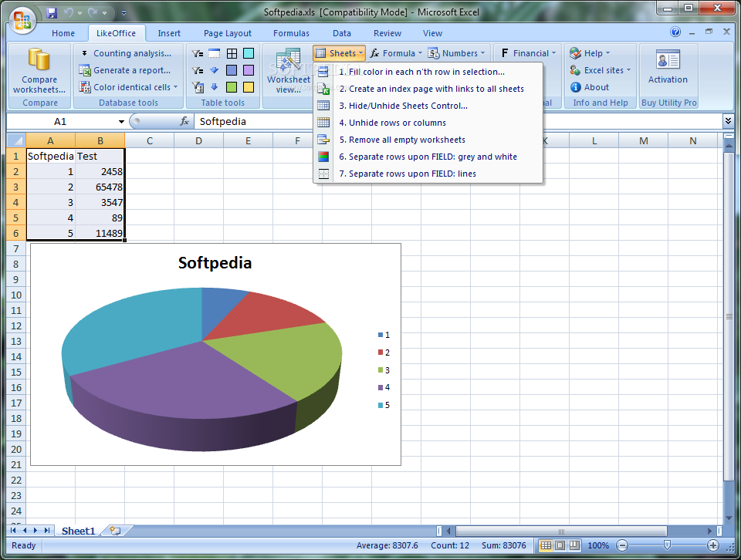Select the column D header

point(198,140)
